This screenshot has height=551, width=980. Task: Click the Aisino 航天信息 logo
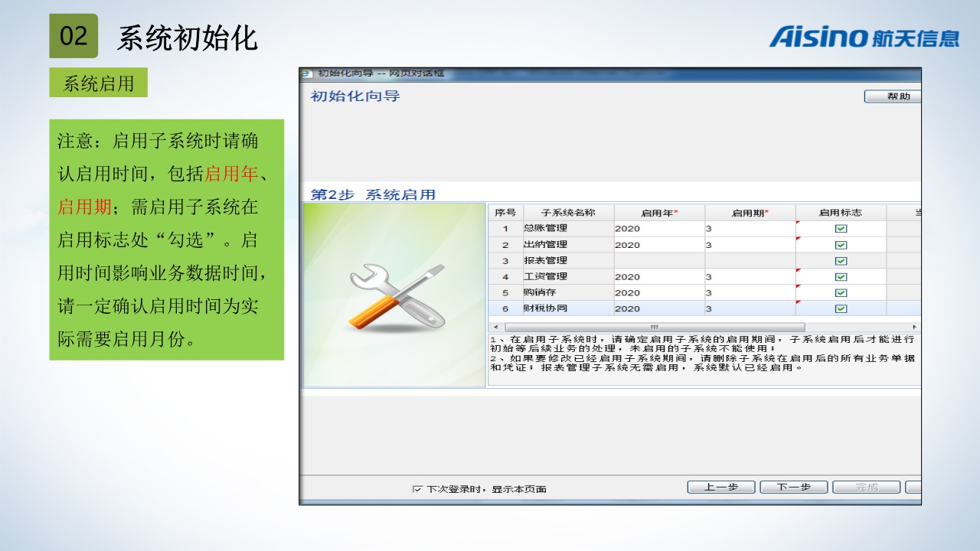point(864,37)
